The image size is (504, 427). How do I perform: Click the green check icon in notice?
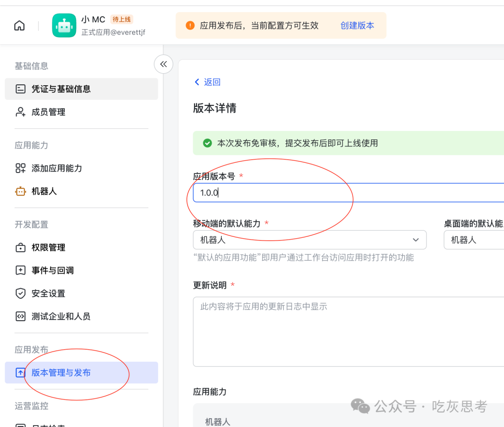click(207, 143)
